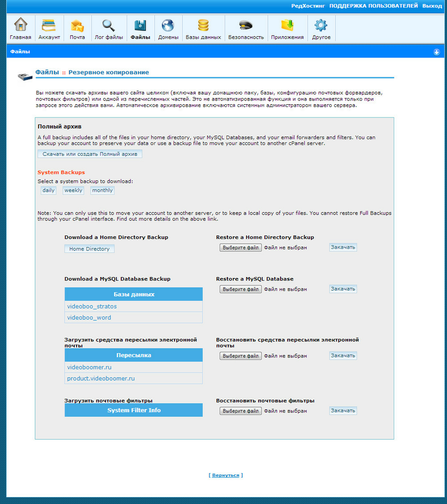
Task: Click the Полный архив heading
Action: pos(59,127)
